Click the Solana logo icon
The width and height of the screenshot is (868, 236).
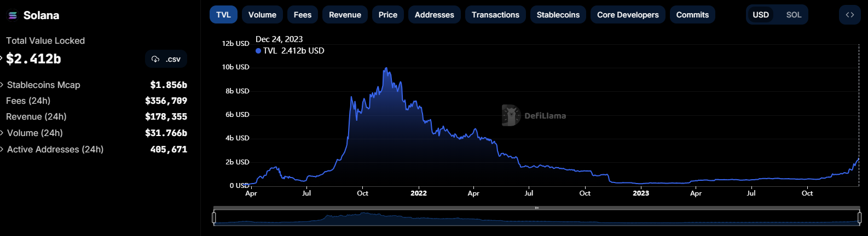pyautogui.click(x=13, y=15)
